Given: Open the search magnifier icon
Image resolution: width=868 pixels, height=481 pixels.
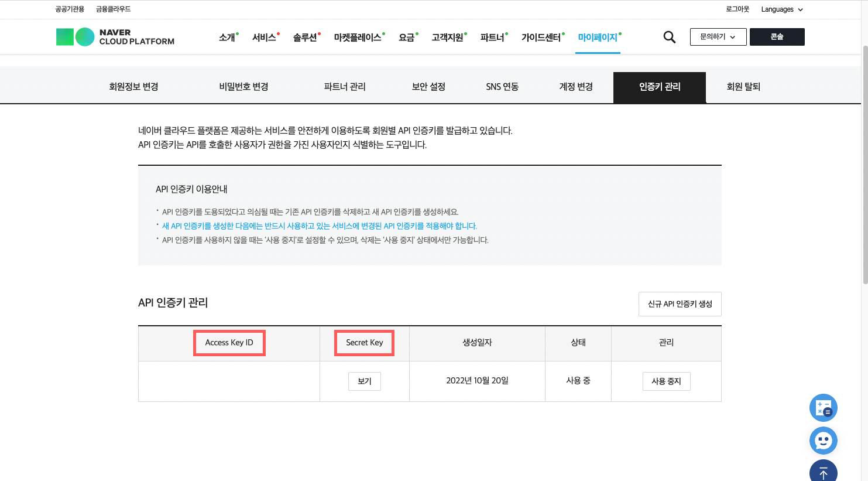Looking at the screenshot, I should (x=669, y=37).
